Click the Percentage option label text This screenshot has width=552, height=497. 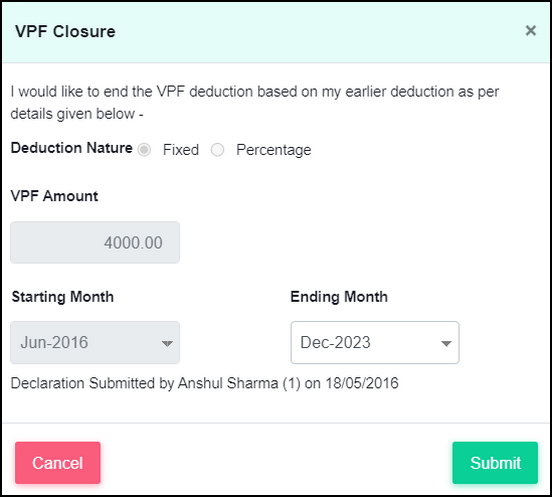point(274,150)
